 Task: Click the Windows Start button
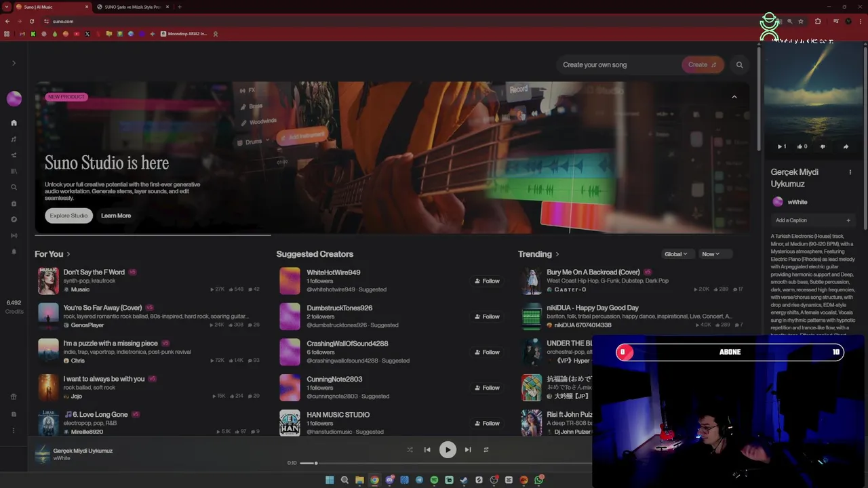[330, 480]
